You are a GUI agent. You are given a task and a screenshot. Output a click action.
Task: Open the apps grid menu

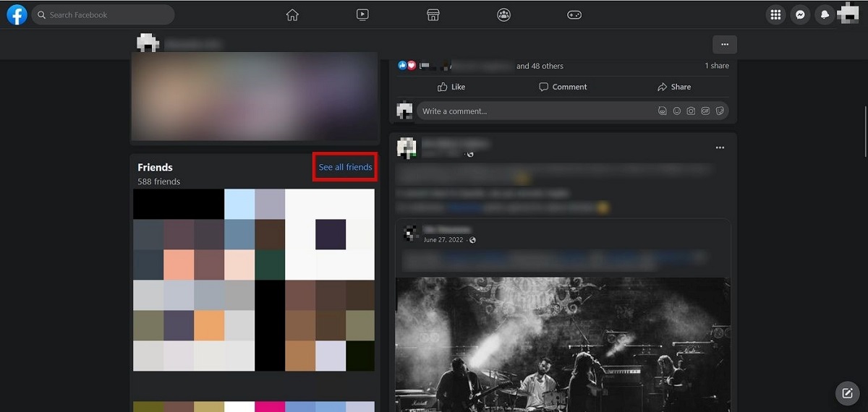click(776, 14)
